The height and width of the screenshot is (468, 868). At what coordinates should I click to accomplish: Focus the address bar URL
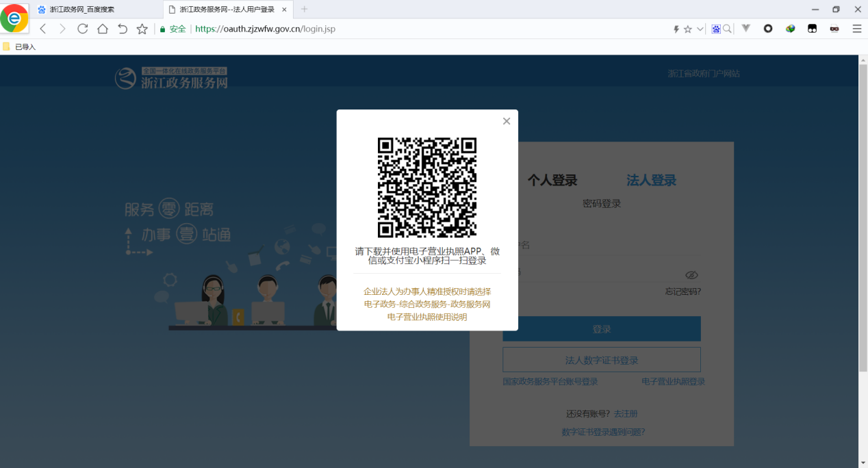click(x=266, y=29)
